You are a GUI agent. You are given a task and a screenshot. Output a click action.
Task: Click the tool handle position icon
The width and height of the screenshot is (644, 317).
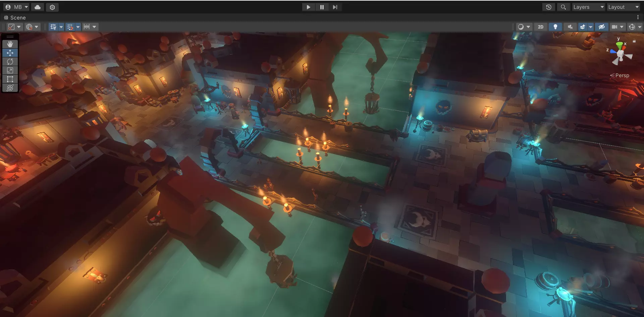pos(11,27)
